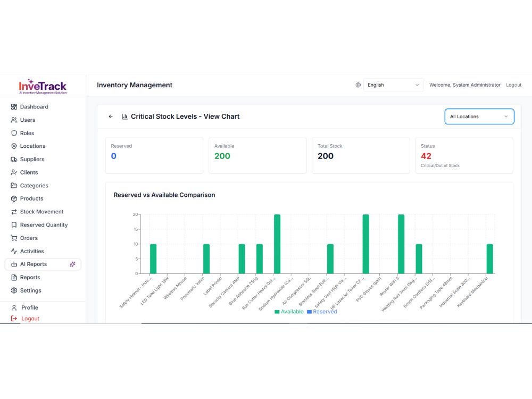The width and height of the screenshot is (532, 399).
Task: Click the Box Cutter Heavy Duty bar
Action: coord(277,244)
